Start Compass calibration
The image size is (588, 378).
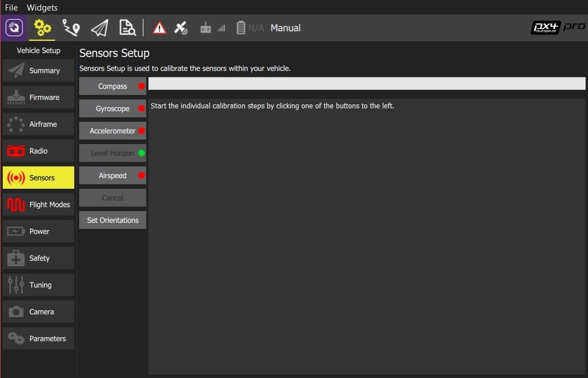pos(112,87)
